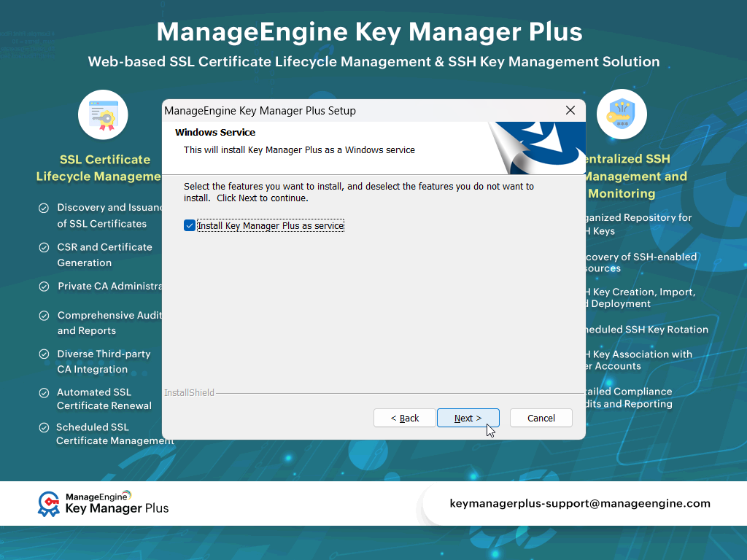Click the Key Manager Plus logo icon

pyautogui.click(x=49, y=504)
